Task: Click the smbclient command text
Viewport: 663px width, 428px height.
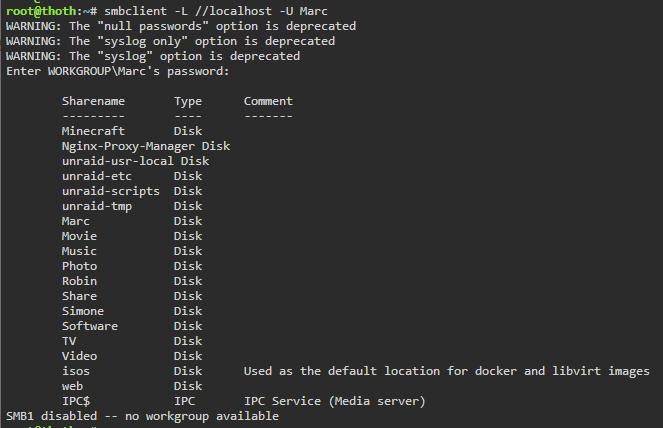Action: 216,11
